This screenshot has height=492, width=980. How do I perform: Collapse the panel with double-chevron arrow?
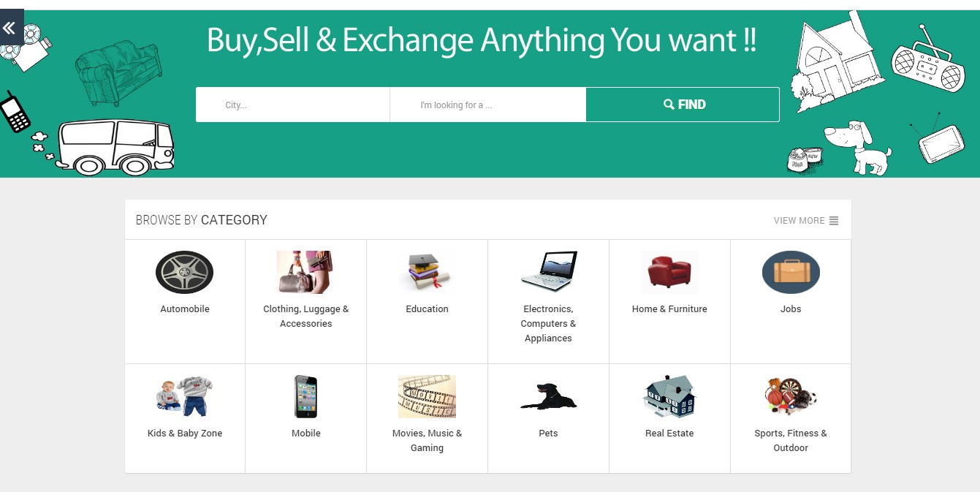click(x=10, y=27)
